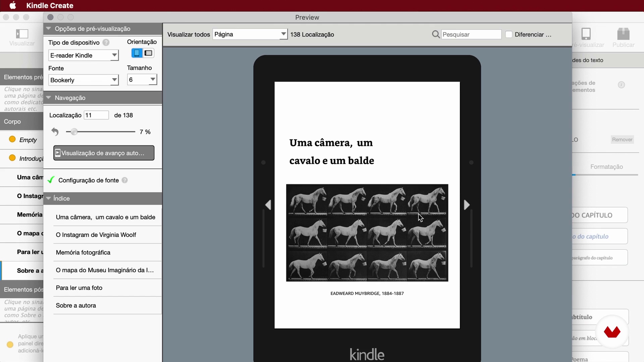This screenshot has height=362, width=644.
Task: Click the Preview window close button
Action: click(50, 17)
